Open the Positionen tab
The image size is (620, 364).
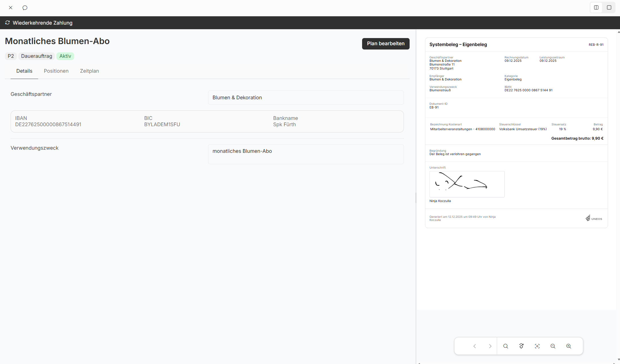56,71
